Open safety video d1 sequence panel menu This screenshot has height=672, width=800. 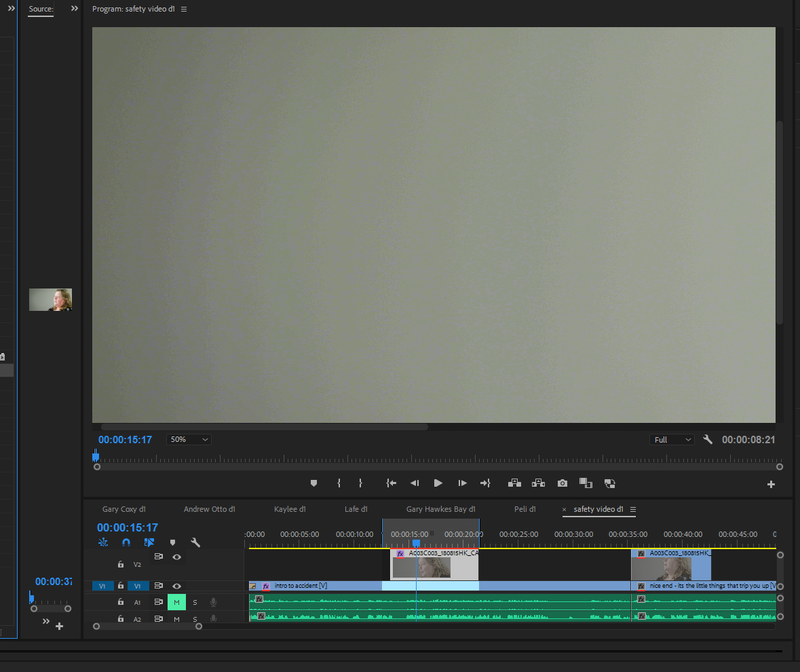(632, 509)
